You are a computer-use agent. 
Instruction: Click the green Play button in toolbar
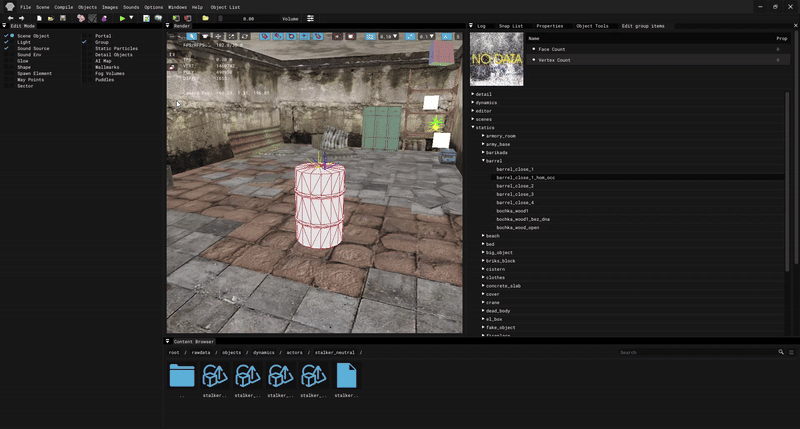pyautogui.click(x=122, y=18)
